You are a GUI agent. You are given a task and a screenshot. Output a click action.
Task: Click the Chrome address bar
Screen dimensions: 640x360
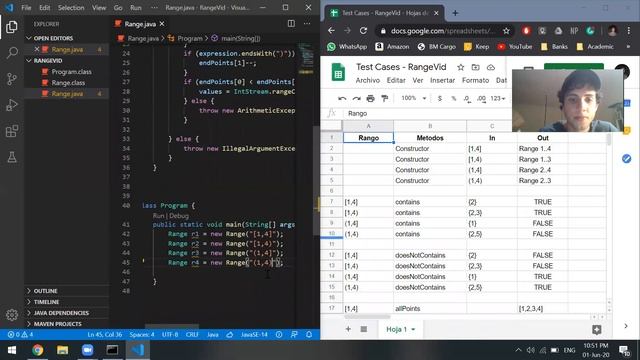coord(442,31)
